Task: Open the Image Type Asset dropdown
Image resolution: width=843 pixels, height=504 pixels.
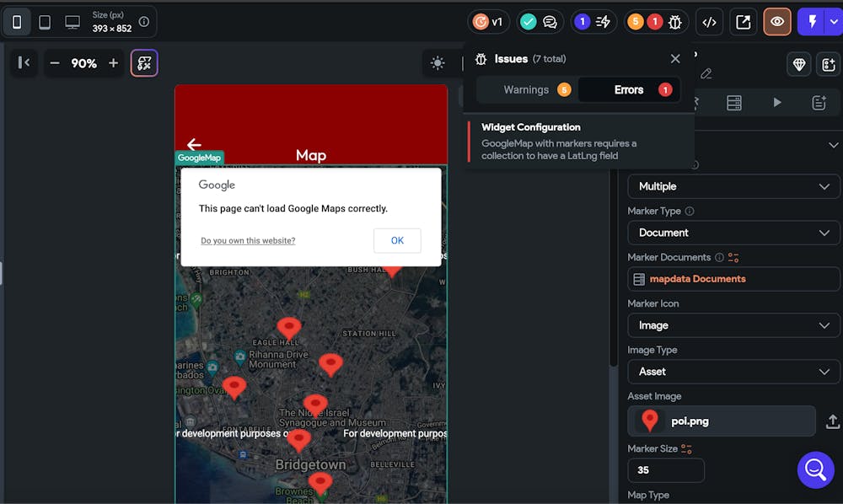Action: 733,372
